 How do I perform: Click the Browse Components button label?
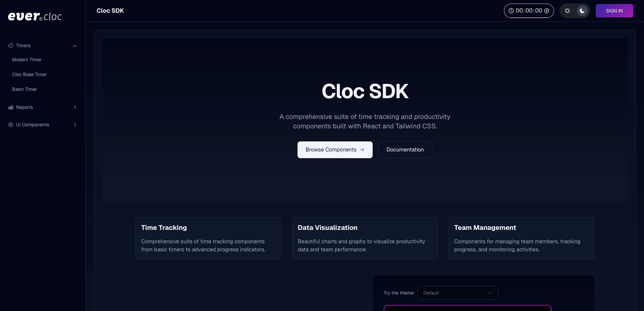tap(331, 150)
